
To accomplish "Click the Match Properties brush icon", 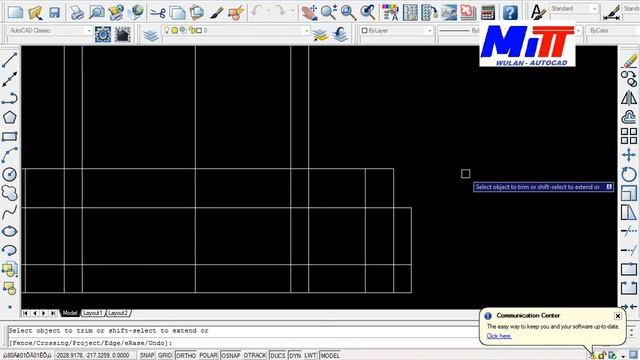I will pos(217,13).
